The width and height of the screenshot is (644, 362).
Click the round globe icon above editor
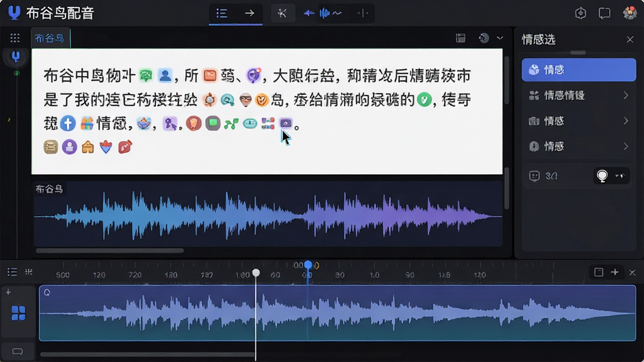tap(484, 38)
